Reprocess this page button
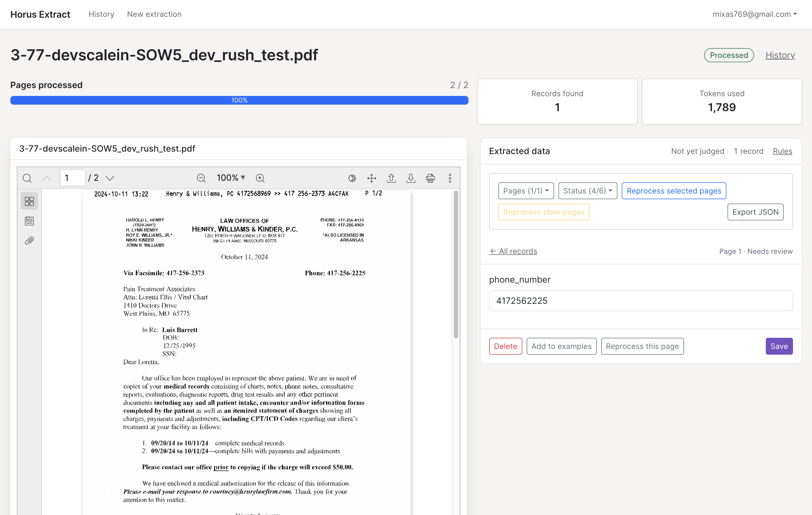This screenshot has height=515, width=812. click(x=642, y=347)
